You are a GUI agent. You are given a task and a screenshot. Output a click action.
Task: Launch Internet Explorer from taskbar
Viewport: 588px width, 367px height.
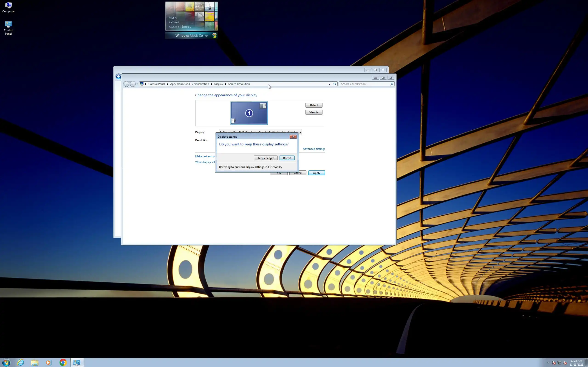(x=21, y=362)
